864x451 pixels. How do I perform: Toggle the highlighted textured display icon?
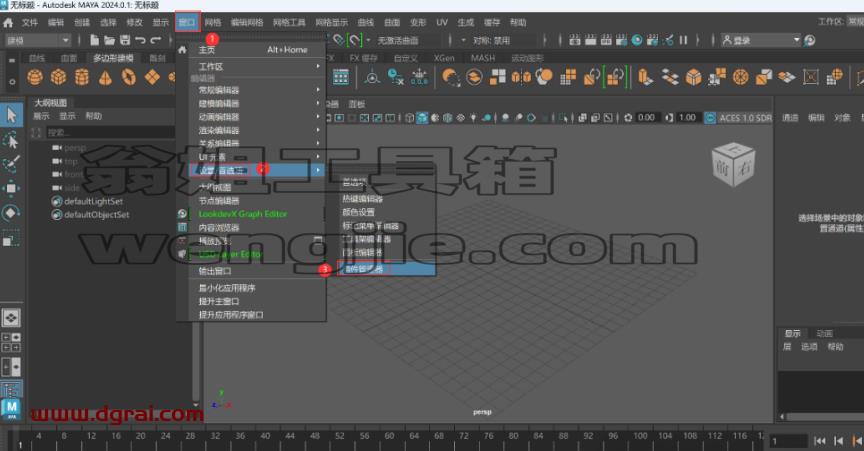pos(422,117)
